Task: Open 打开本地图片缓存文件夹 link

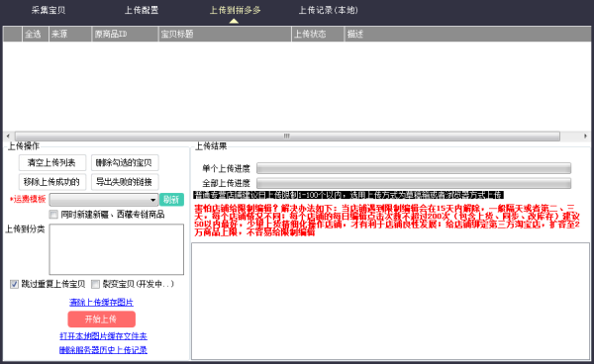Action: point(103,336)
